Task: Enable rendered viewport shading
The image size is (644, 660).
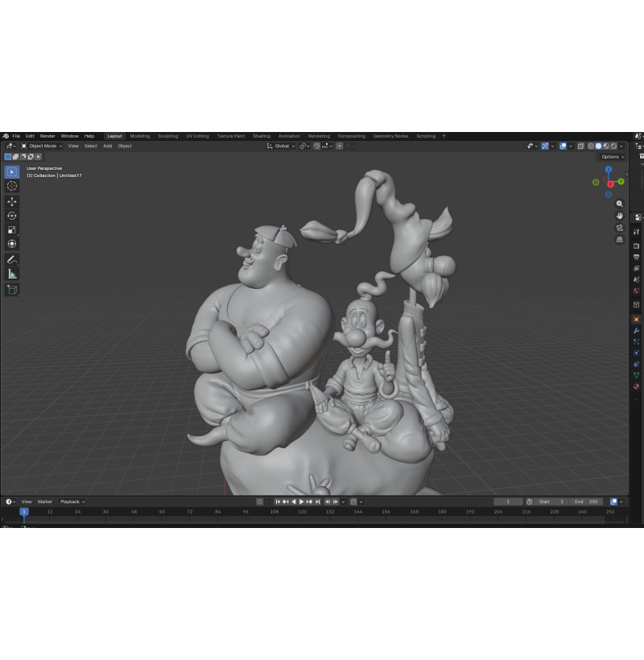Action: [613, 146]
